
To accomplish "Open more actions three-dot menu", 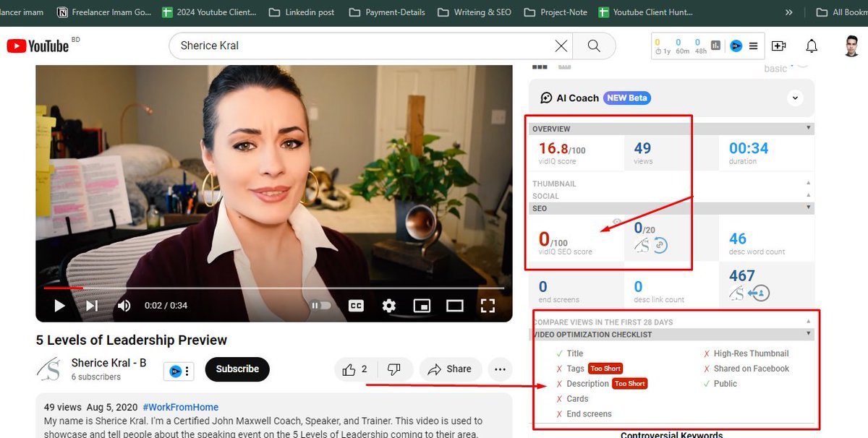I will [500, 369].
